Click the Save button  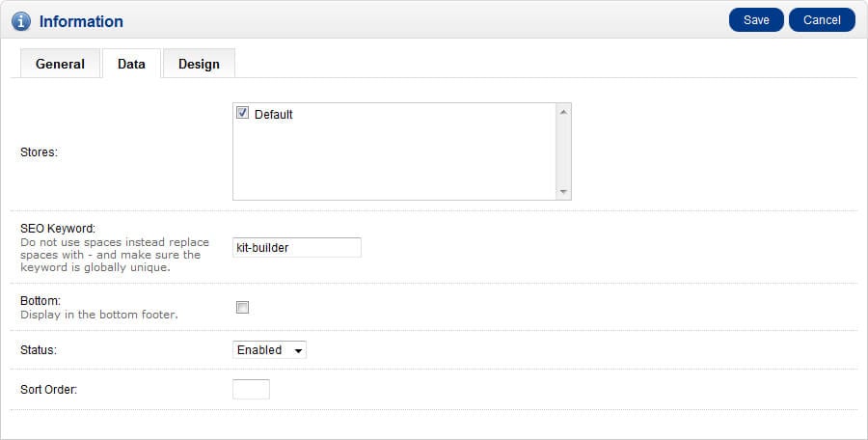(x=756, y=20)
